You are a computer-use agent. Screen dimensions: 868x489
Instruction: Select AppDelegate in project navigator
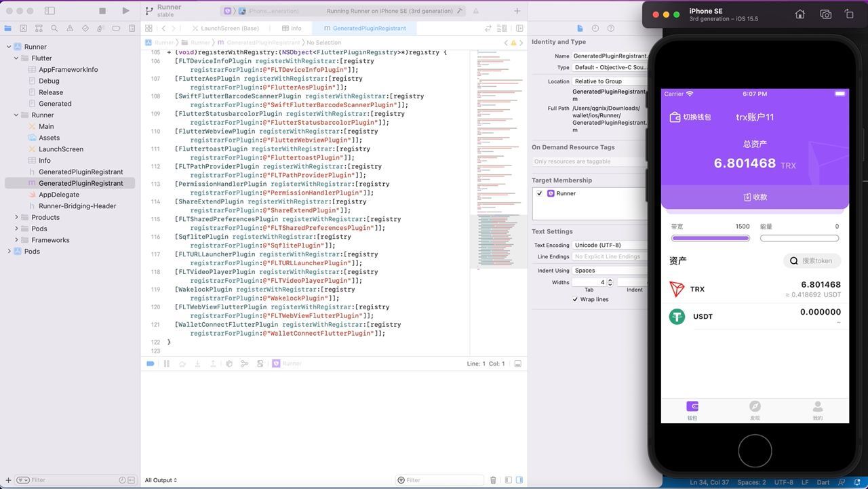click(x=59, y=195)
